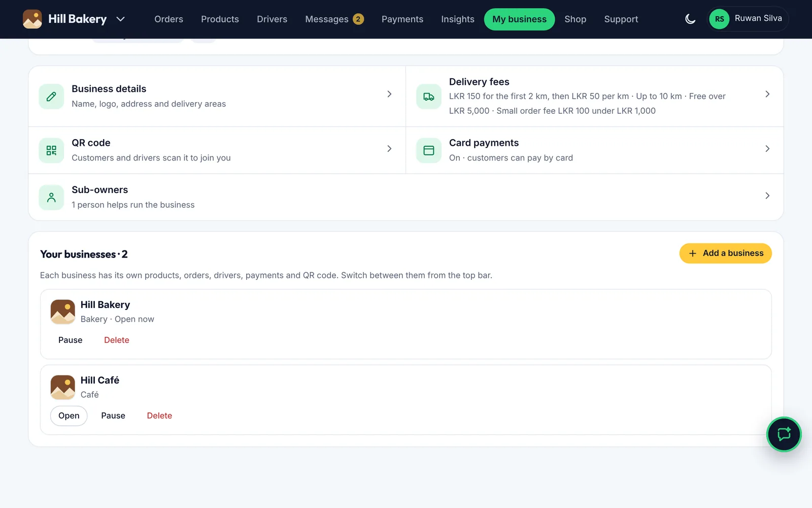Go to the Insights tab
Image resolution: width=812 pixels, height=508 pixels.
click(458, 19)
